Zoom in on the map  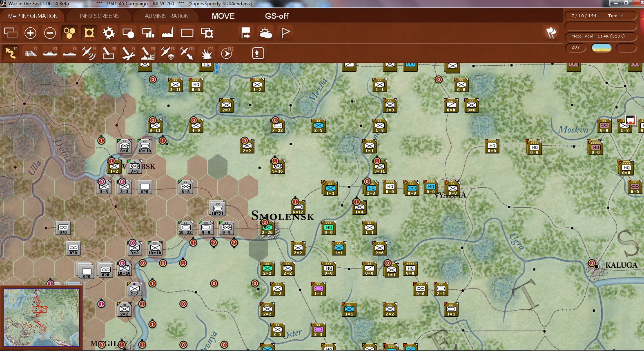coord(30,33)
